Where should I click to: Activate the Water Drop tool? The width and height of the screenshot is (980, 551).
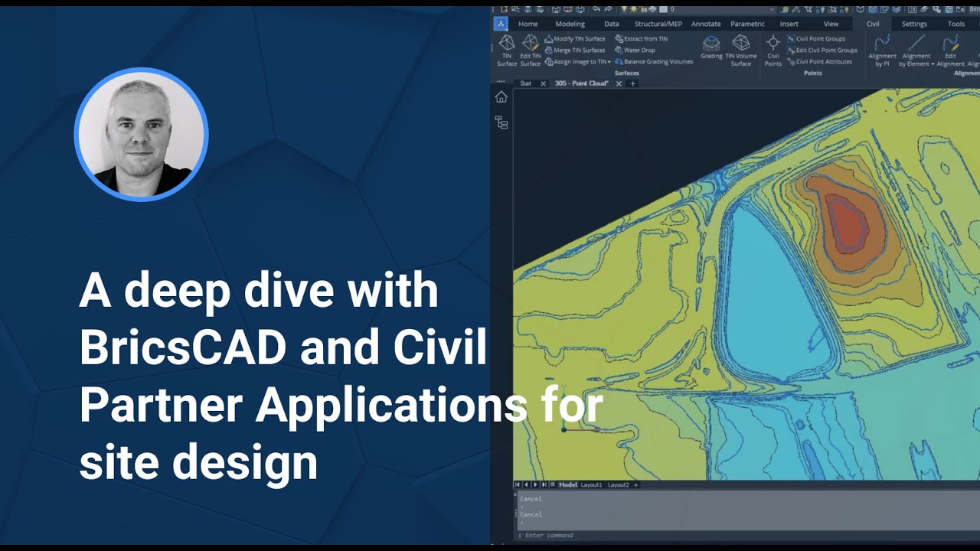(x=635, y=50)
